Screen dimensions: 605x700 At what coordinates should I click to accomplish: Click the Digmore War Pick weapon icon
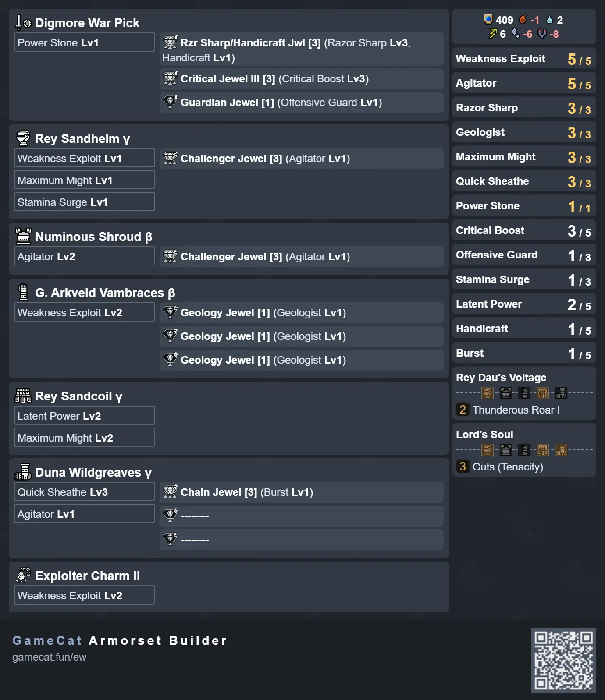(23, 22)
